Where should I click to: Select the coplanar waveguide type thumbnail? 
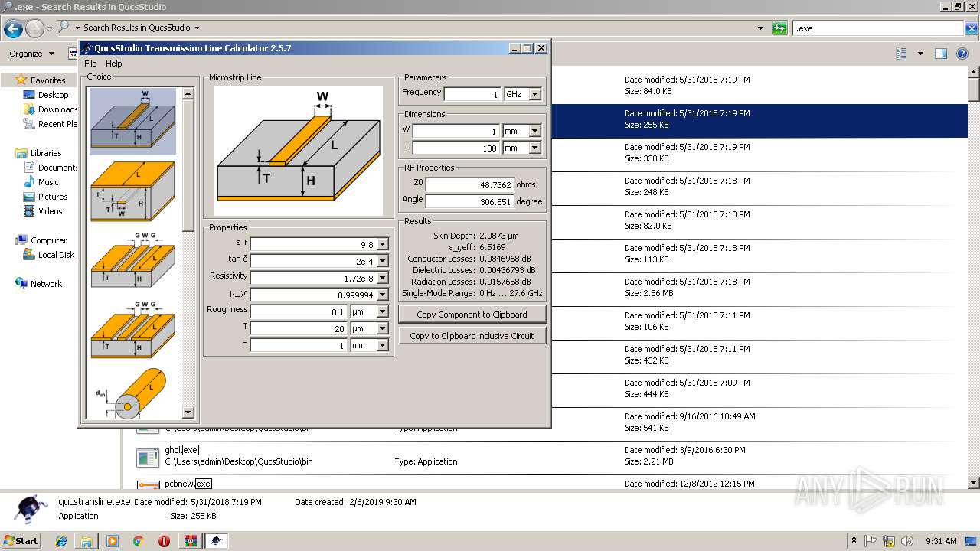point(133,262)
